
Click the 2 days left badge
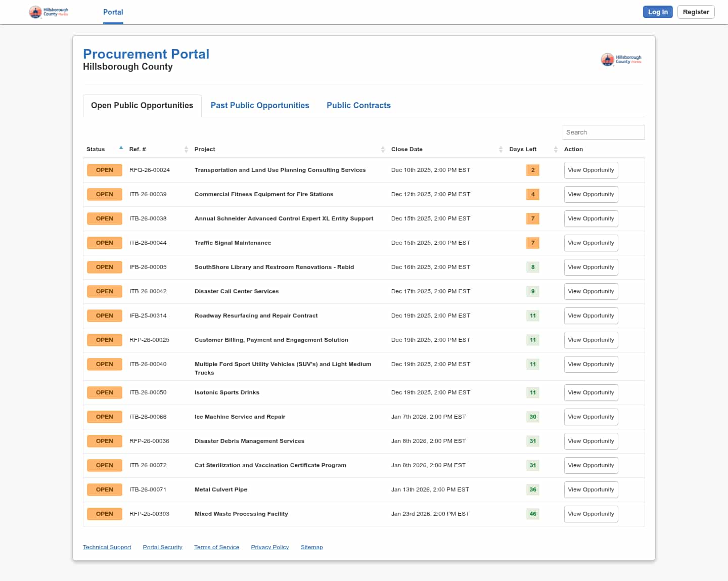532,170
